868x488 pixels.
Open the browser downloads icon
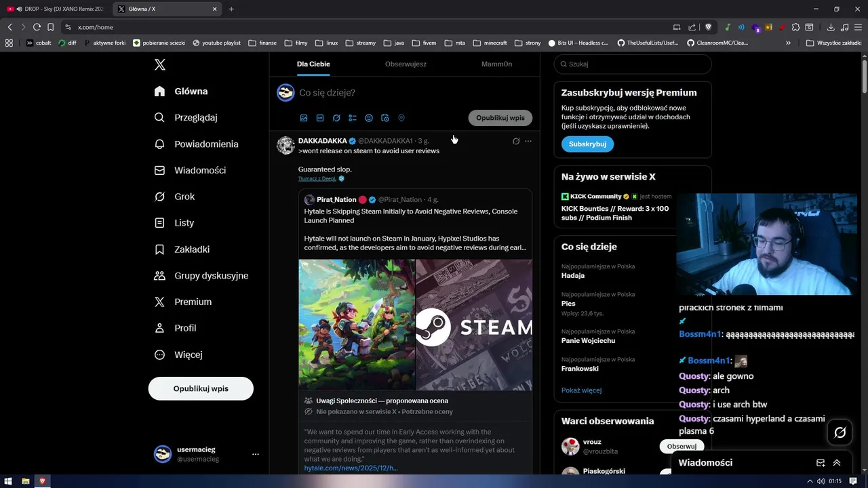point(831,27)
